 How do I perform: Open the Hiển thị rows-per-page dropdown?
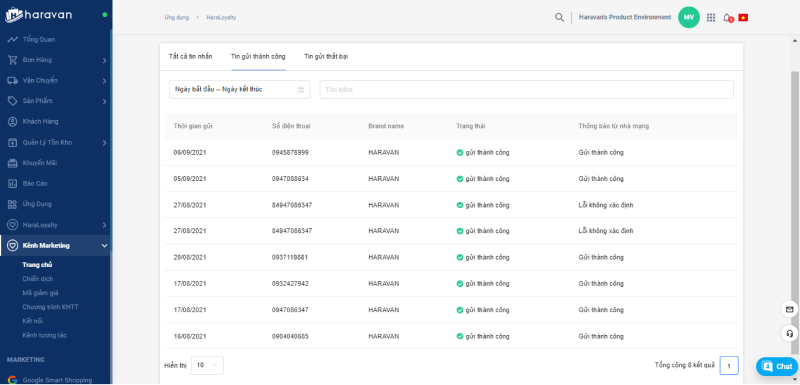click(207, 365)
